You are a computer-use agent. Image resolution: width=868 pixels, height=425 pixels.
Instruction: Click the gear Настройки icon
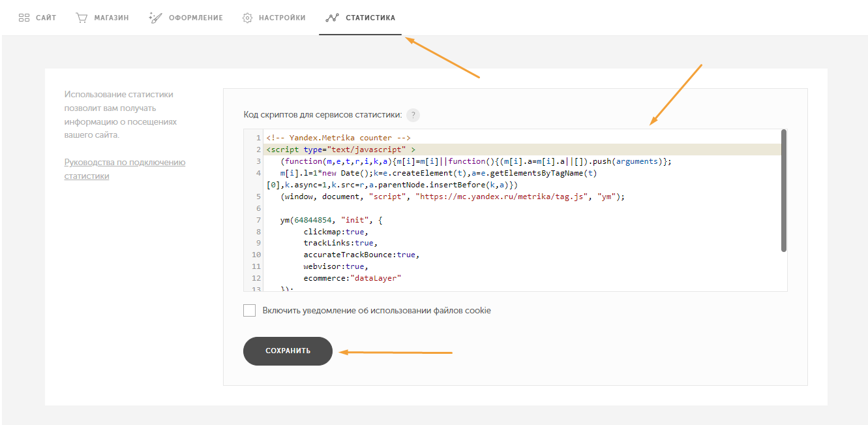pos(247,18)
